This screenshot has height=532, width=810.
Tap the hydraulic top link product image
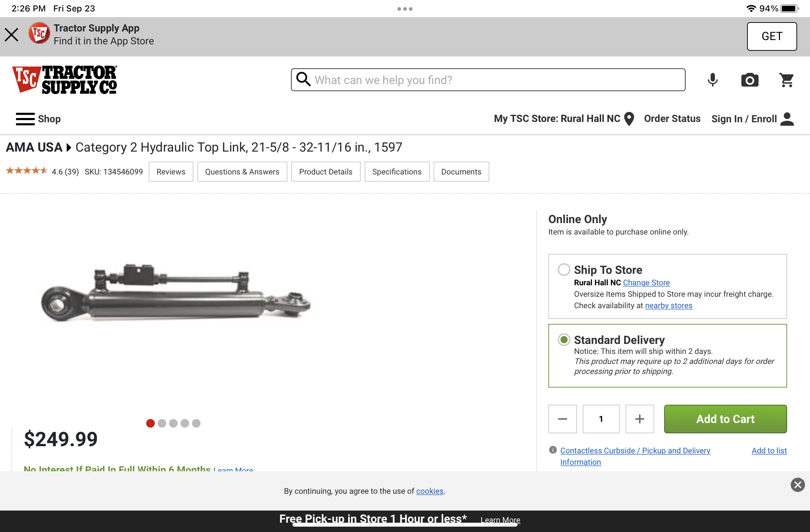tap(176, 293)
